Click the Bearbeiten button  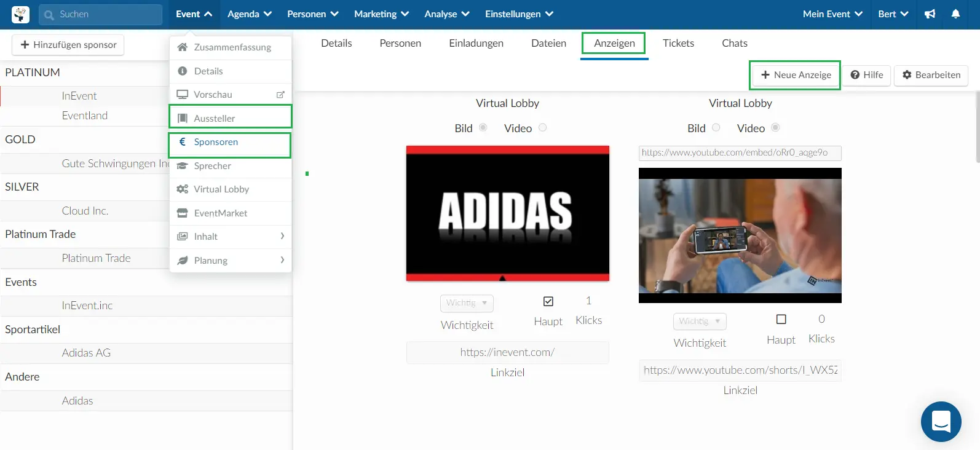931,75
